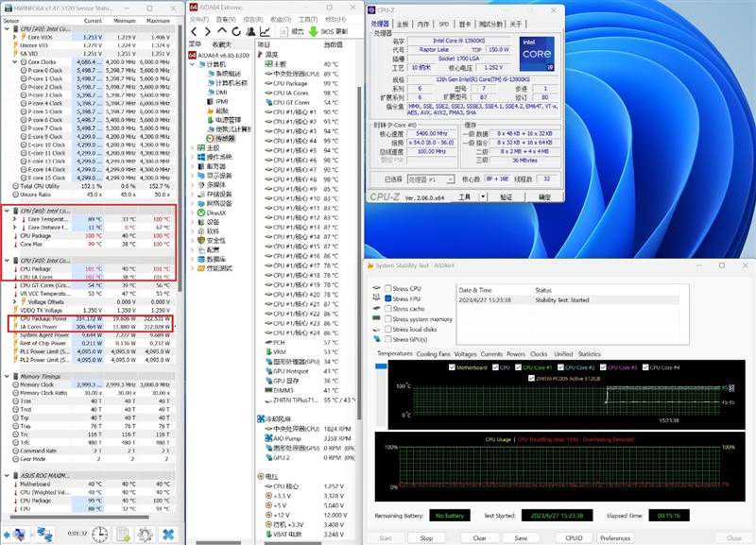This screenshot has width=756, height=545.
Task: Collapse the Memory Timings sensor group
Action: (6, 377)
